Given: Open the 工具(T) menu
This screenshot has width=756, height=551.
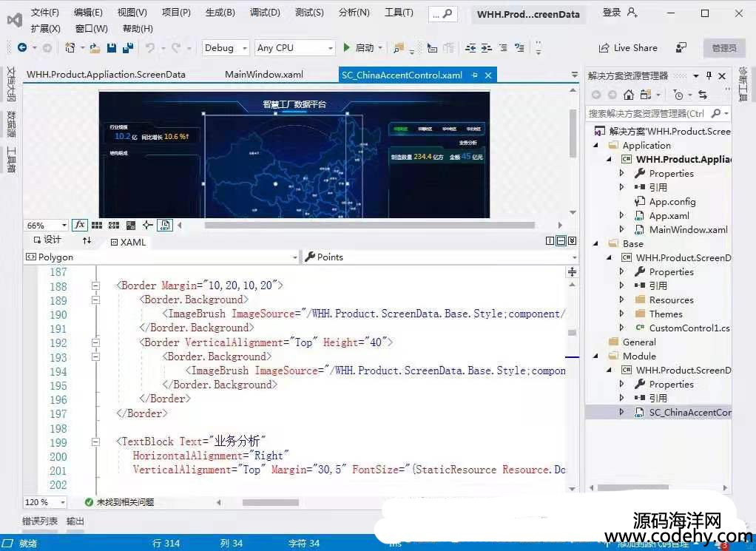Looking at the screenshot, I should tap(399, 13).
